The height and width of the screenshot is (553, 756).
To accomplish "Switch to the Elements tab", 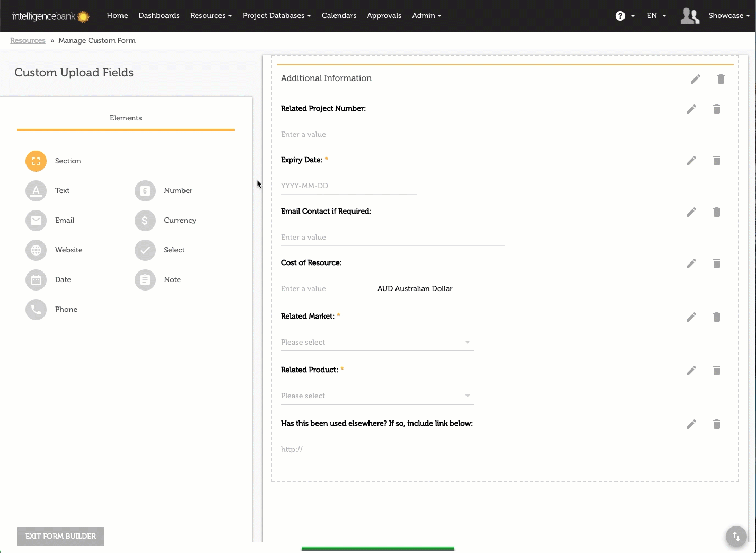I will coord(126,118).
